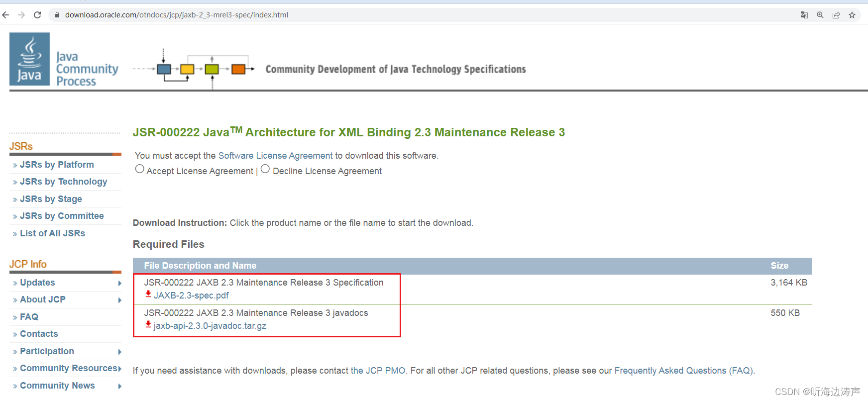868x401 pixels.
Task: Click the Java Community Process logo text
Action: pyautogui.click(x=87, y=69)
